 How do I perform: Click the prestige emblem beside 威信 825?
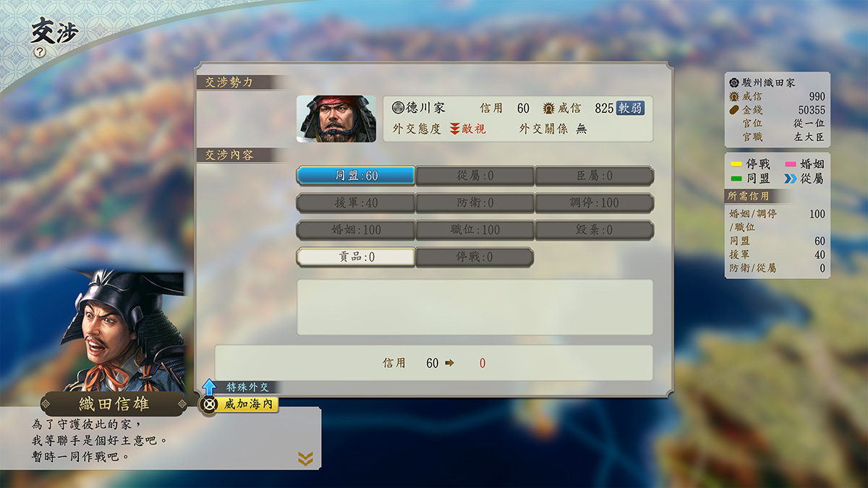(548, 108)
